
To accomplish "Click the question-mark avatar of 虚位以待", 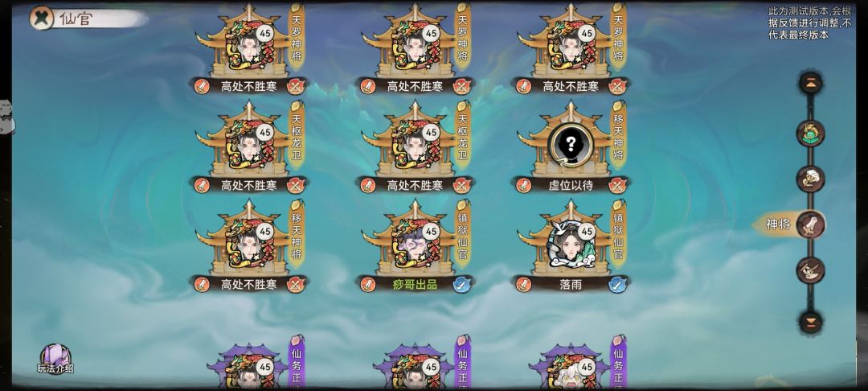I will click(570, 145).
